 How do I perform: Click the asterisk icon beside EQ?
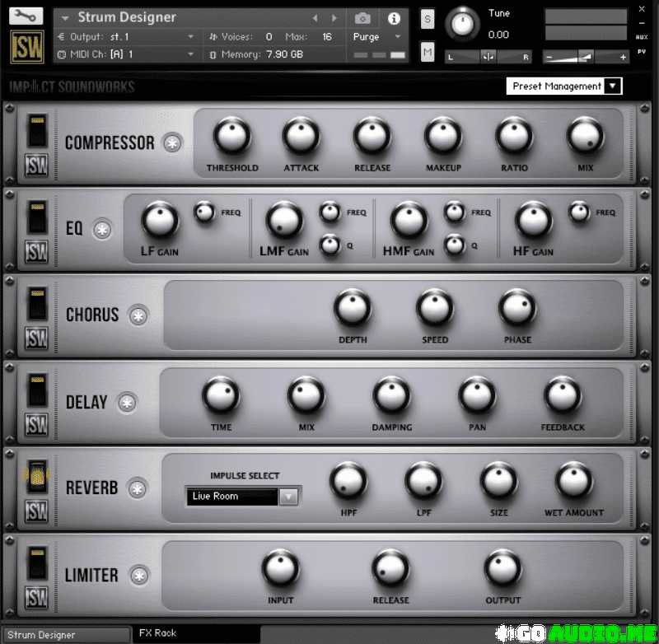tap(102, 230)
